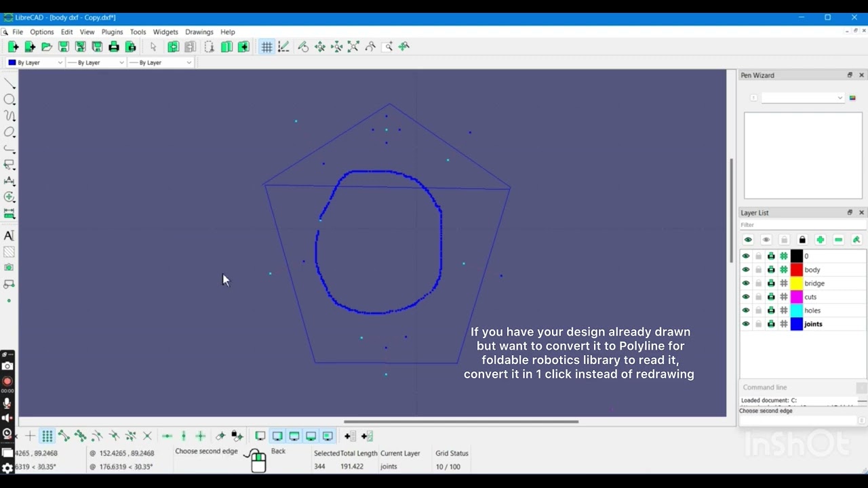The image size is (868, 488).
Task: Hide all layers button in Layer List
Action: [x=766, y=240]
